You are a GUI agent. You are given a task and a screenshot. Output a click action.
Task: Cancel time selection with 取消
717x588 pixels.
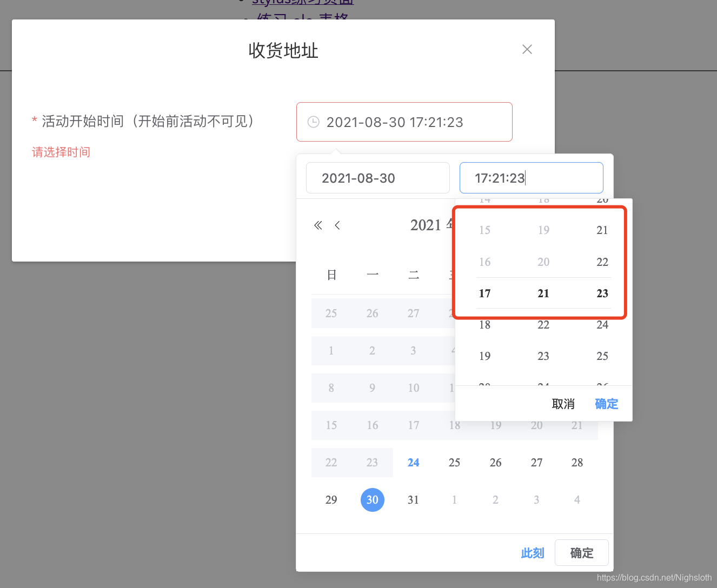[x=563, y=404]
